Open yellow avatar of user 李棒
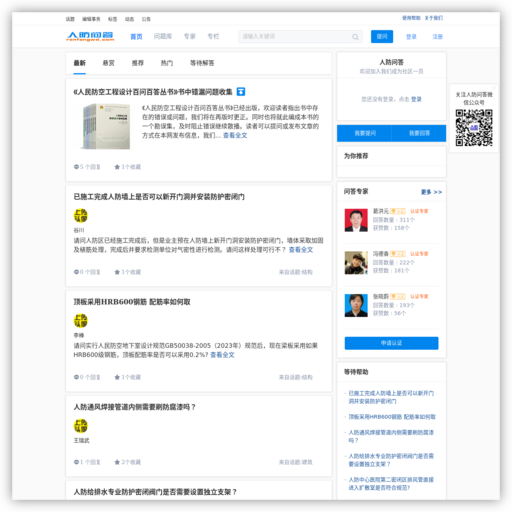512x512 pixels. (81, 321)
